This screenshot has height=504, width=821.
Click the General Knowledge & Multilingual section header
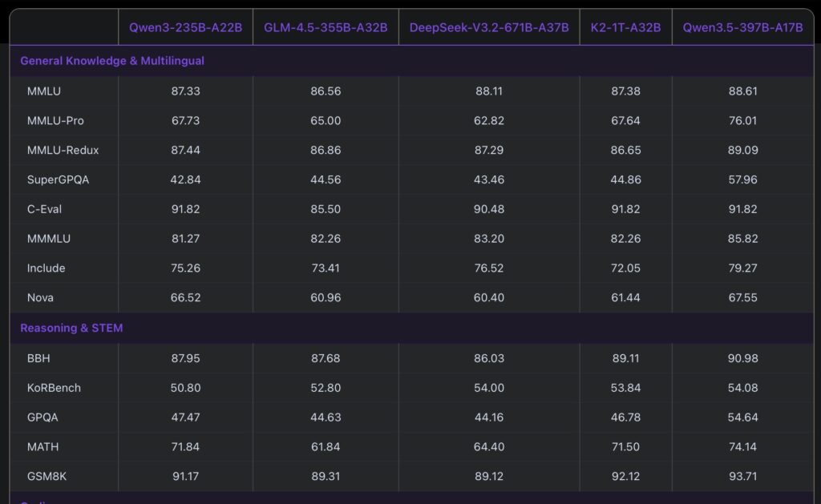tap(112, 61)
